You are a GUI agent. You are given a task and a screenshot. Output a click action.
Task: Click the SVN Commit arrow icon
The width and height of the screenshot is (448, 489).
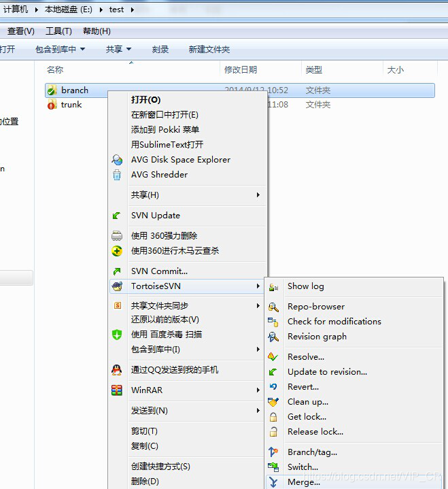pyautogui.click(x=117, y=271)
